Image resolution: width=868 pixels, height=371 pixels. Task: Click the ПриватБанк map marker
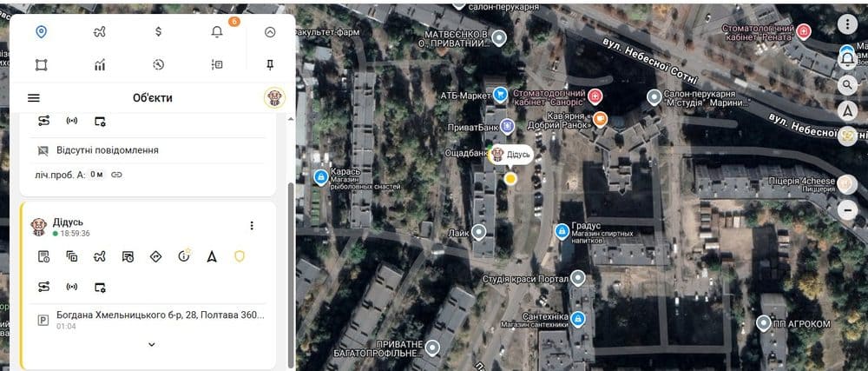click(x=507, y=127)
